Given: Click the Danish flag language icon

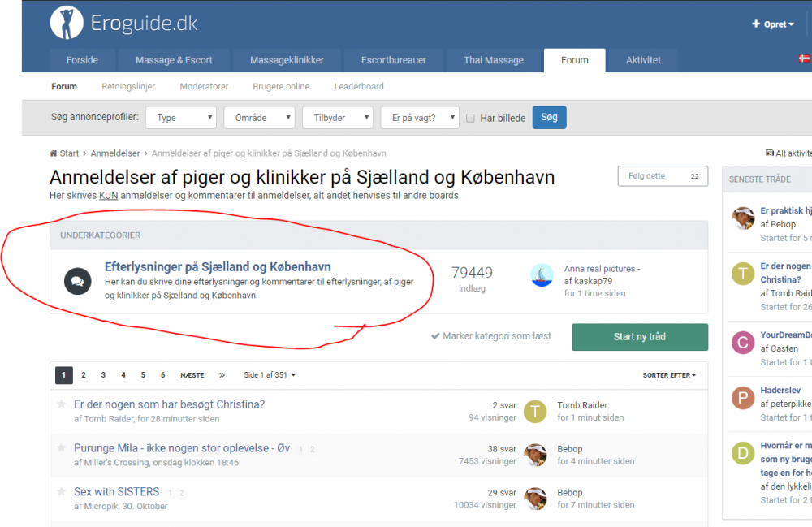Looking at the screenshot, I should coord(804,58).
